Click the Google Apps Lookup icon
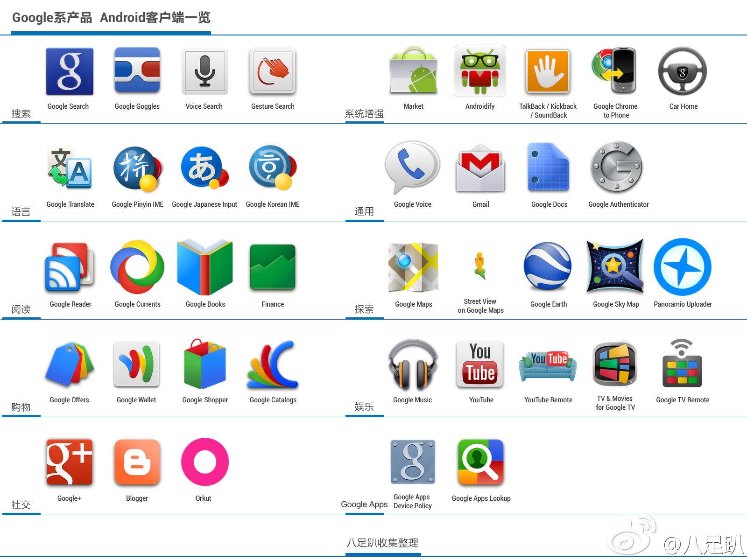Image resolution: width=747 pixels, height=560 pixels. (481, 462)
